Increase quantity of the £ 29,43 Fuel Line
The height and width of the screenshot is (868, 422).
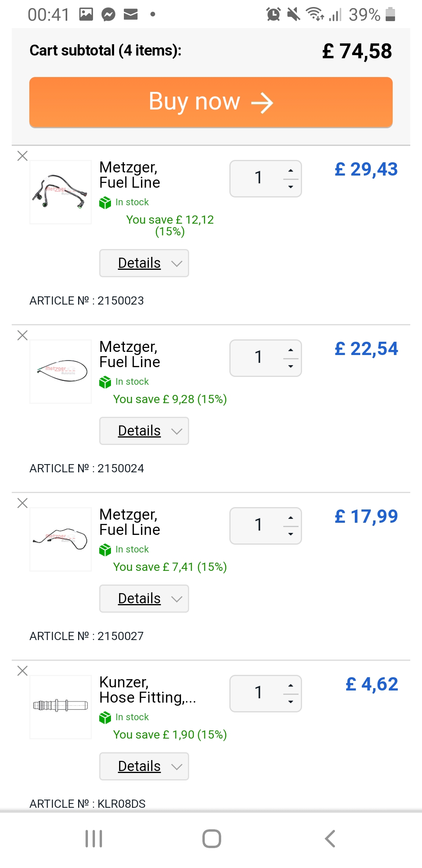pyautogui.click(x=290, y=171)
